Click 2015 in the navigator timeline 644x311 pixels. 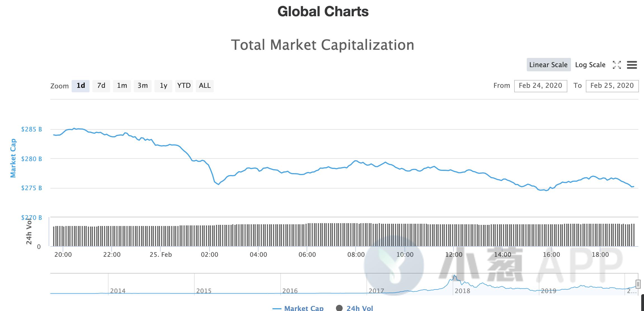coord(204,291)
